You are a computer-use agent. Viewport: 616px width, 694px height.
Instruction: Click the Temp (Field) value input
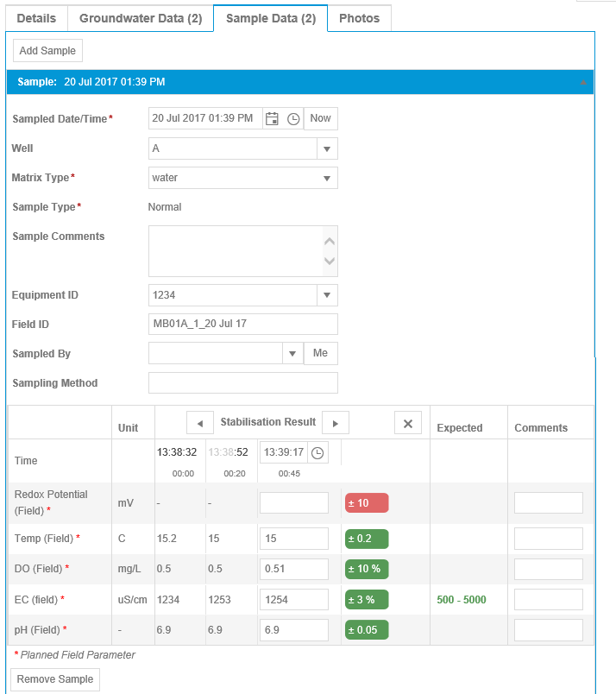tap(294, 539)
